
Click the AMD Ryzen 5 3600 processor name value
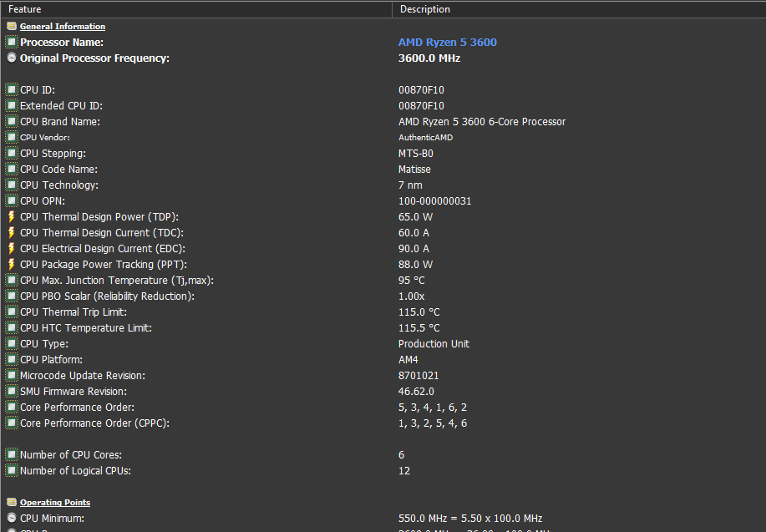pos(448,42)
